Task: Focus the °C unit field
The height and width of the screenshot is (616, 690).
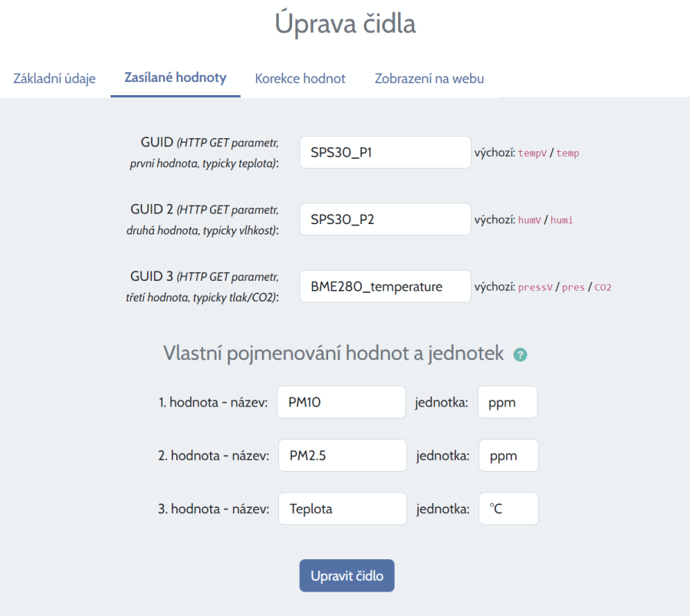Action: tap(508, 509)
